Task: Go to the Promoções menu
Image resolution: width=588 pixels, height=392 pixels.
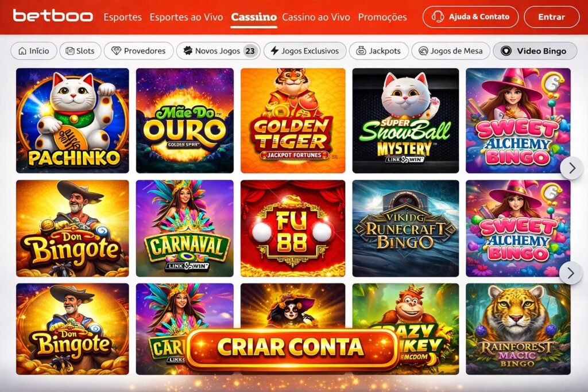Action: [x=382, y=17]
